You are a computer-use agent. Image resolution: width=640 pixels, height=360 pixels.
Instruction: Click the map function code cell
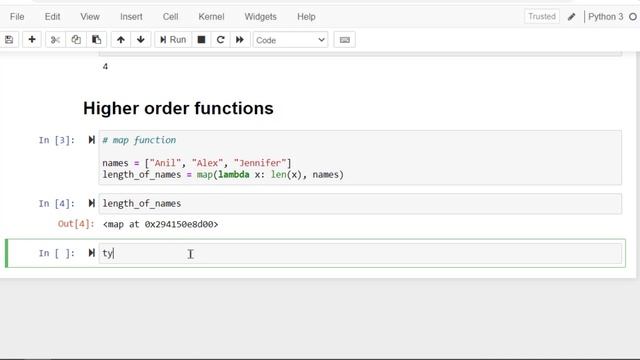click(360, 158)
